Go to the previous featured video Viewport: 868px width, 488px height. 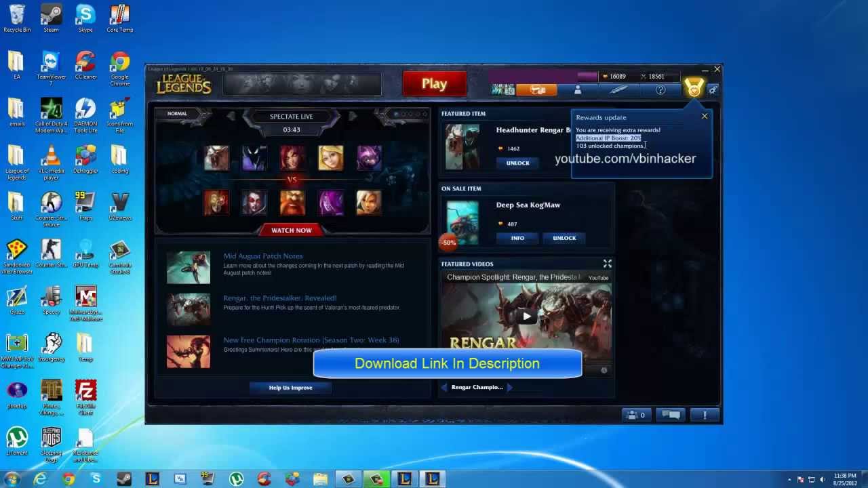click(445, 387)
